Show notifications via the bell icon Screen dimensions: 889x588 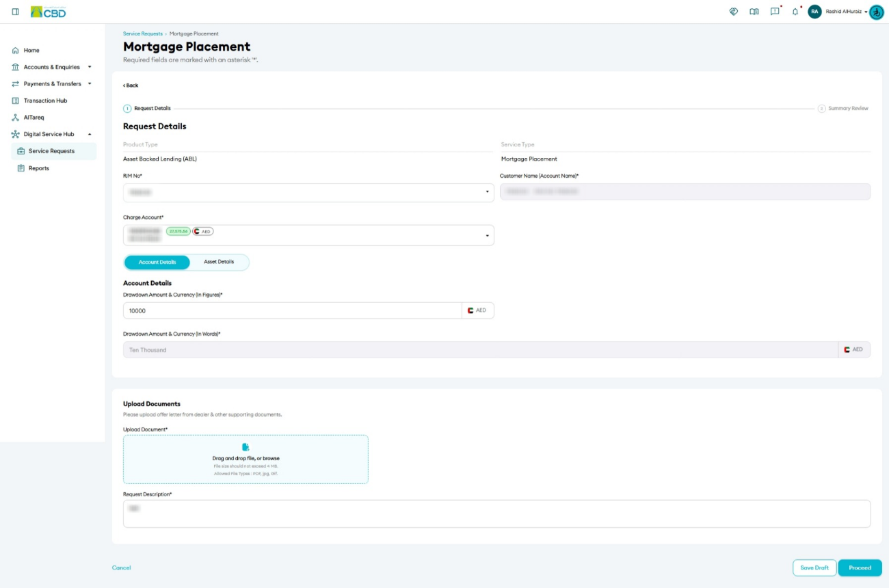[x=795, y=12]
